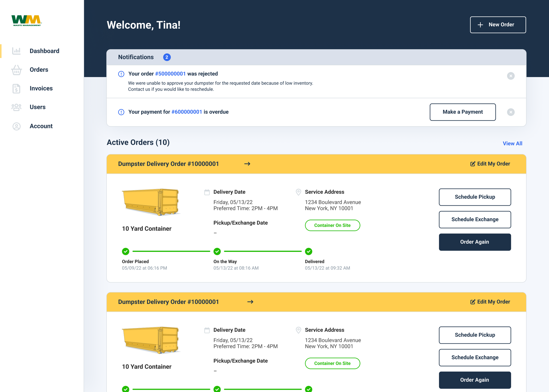Image resolution: width=549 pixels, height=392 pixels.
Task: Open Dashboard via bar chart icon
Action: (x=16, y=51)
